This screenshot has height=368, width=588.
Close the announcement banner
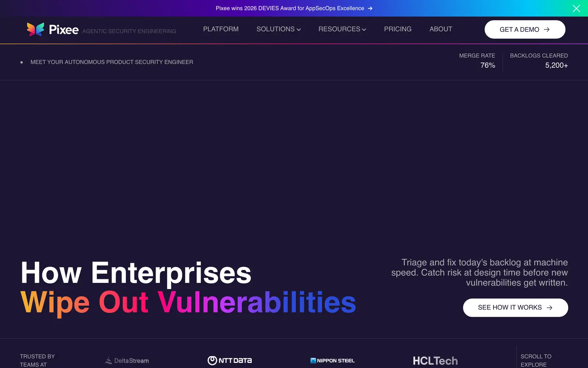click(576, 8)
